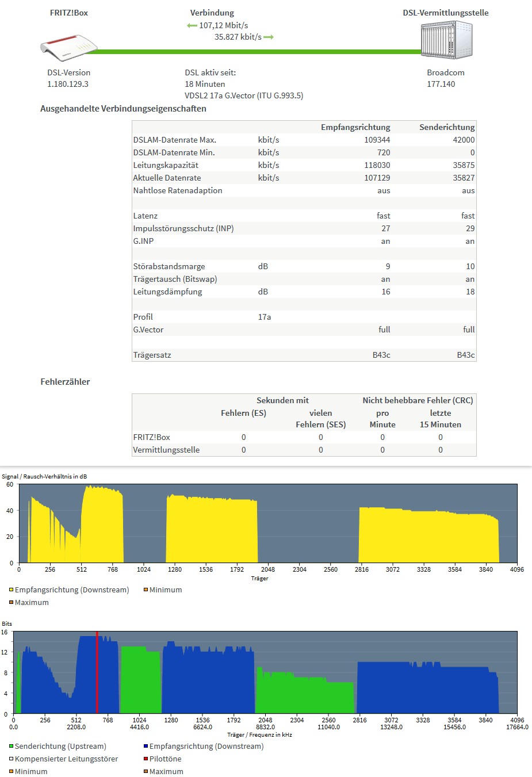Click the green connection line between devices
The height and width of the screenshot is (777, 532).
[x=259, y=52]
